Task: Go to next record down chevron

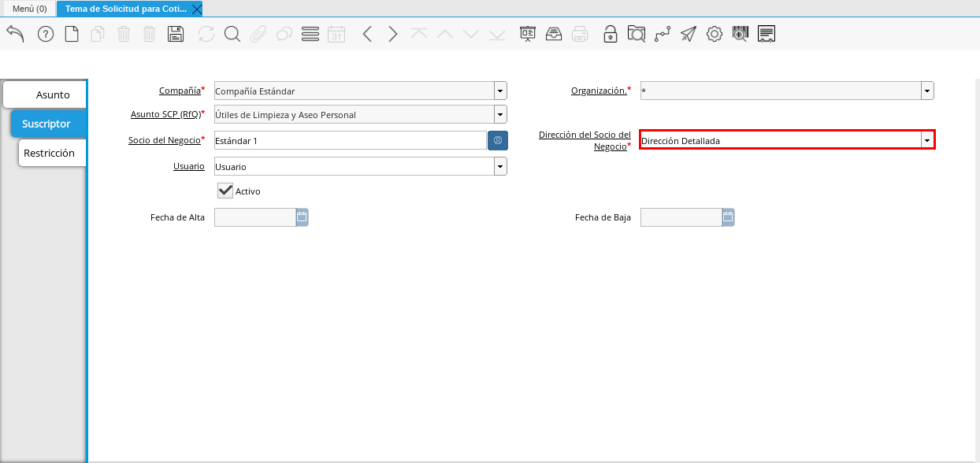Action: [x=471, y=34]
